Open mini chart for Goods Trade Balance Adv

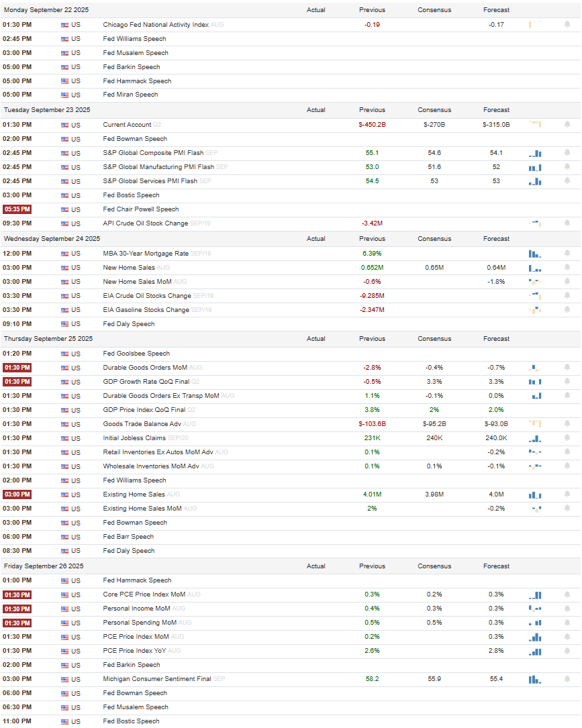tap(535, 423)
